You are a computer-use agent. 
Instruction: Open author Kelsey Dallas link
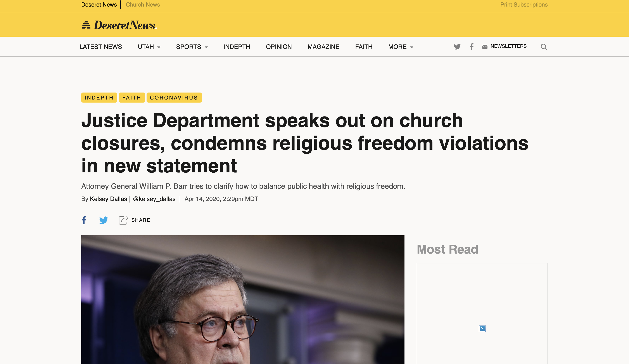[108, 199]
